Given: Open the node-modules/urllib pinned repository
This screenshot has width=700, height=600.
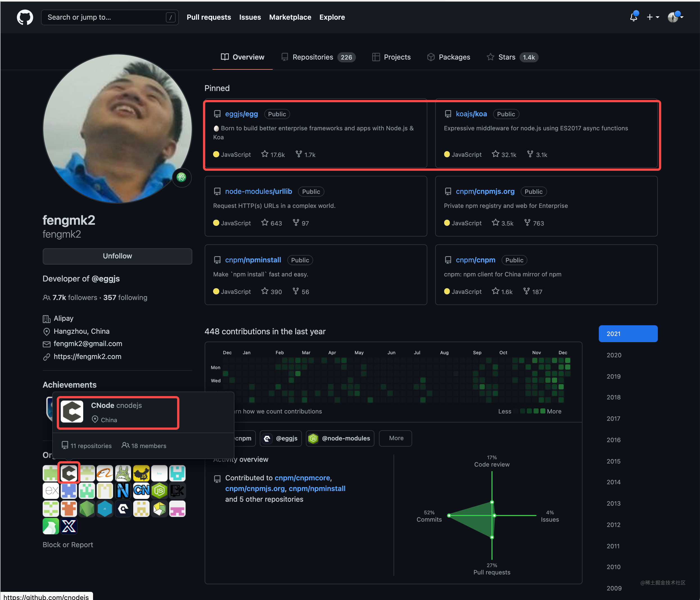Looking at the screenshot, I should pyautogui.click(x=258, y=192).
